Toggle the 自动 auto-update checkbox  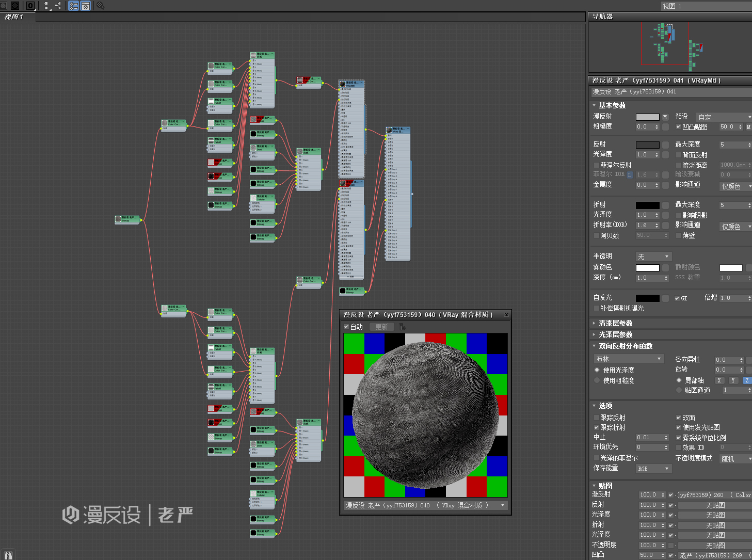[346, 327]
